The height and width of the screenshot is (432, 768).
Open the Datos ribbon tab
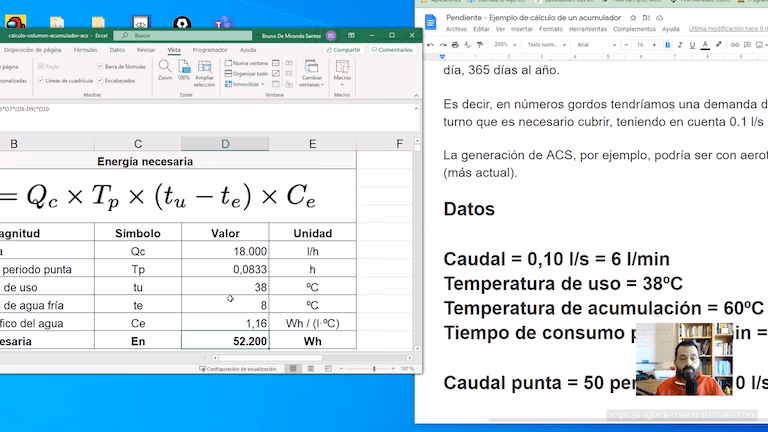click(117, 50)
